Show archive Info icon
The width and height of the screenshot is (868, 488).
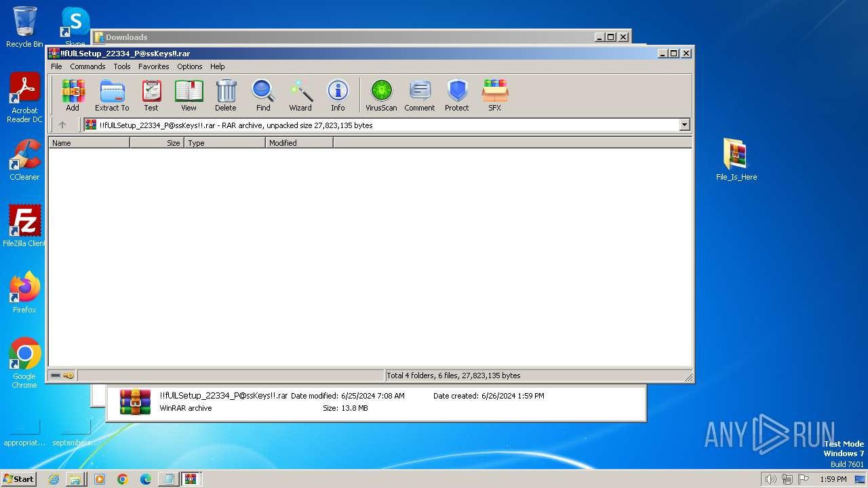click(338, 96)
